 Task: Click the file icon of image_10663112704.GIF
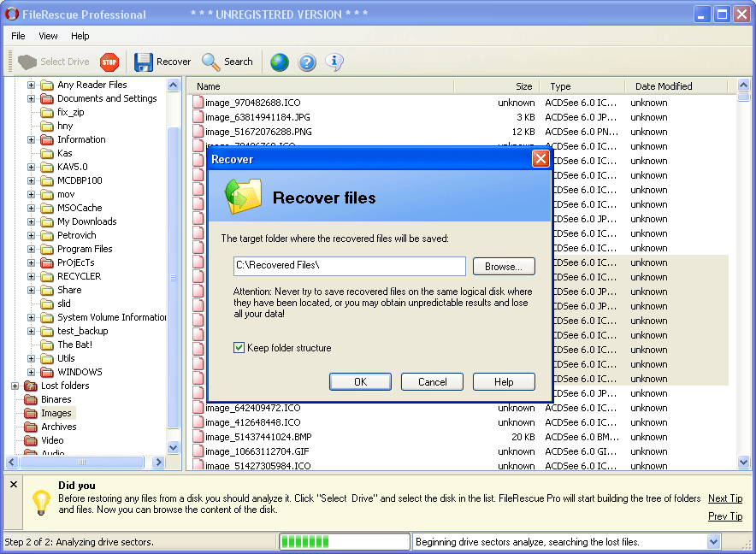click(x=198, y=451)
